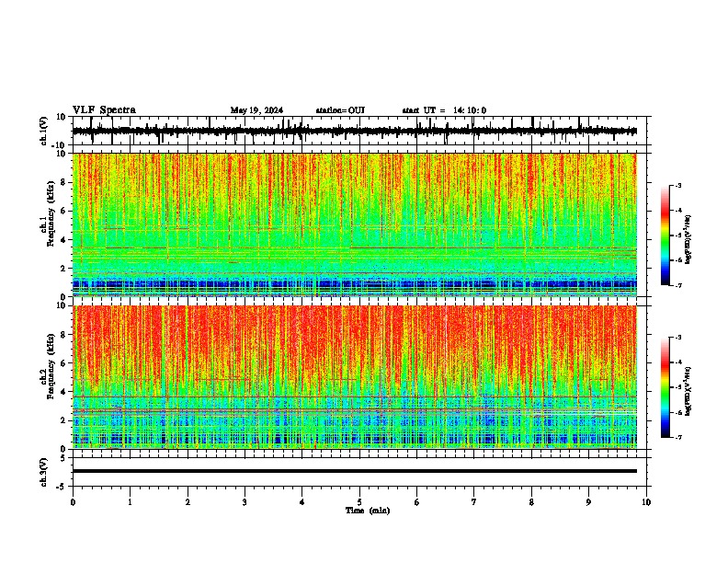
Task: Click the '7' tick on time axis
Action: pyautogui.click(x=474, y=502)
